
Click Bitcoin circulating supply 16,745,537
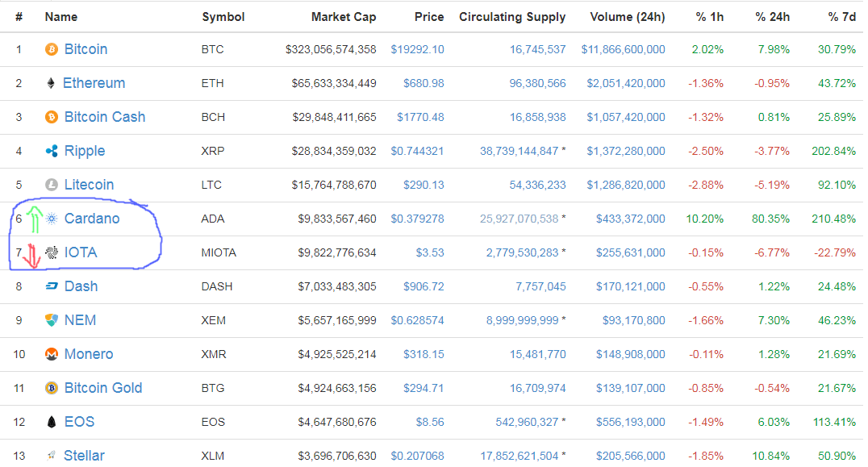point(537,49)
